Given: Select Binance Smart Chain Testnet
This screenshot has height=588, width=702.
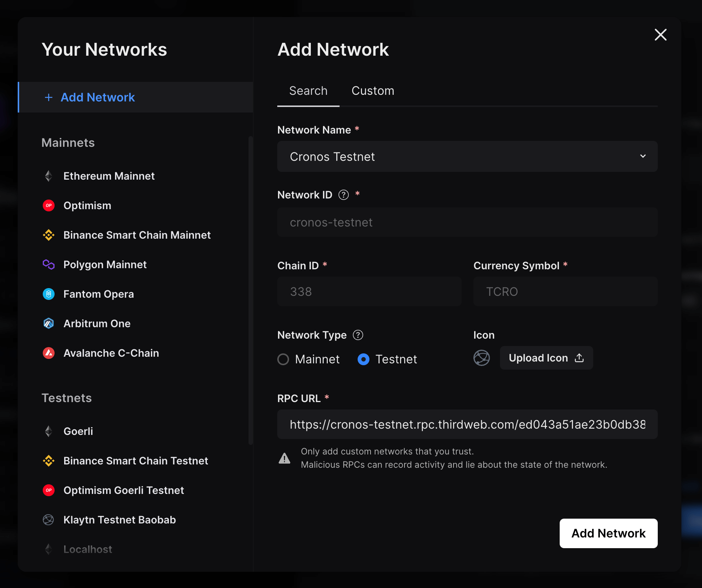Looking at the screenshot, I should click(x=136, y=461).
